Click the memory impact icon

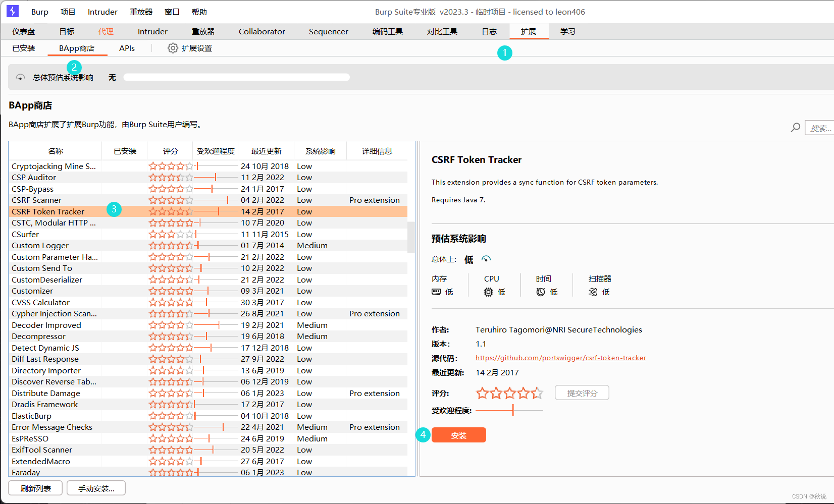(436, 292)
